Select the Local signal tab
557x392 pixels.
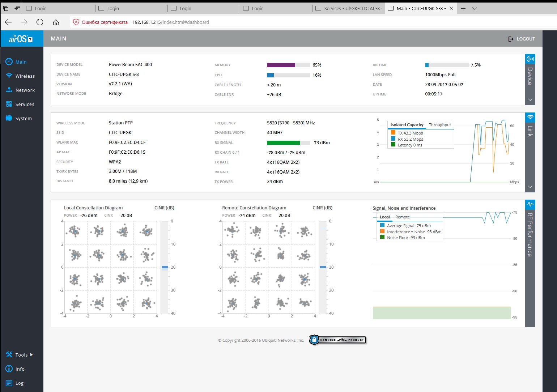click(x=384, y=217)
